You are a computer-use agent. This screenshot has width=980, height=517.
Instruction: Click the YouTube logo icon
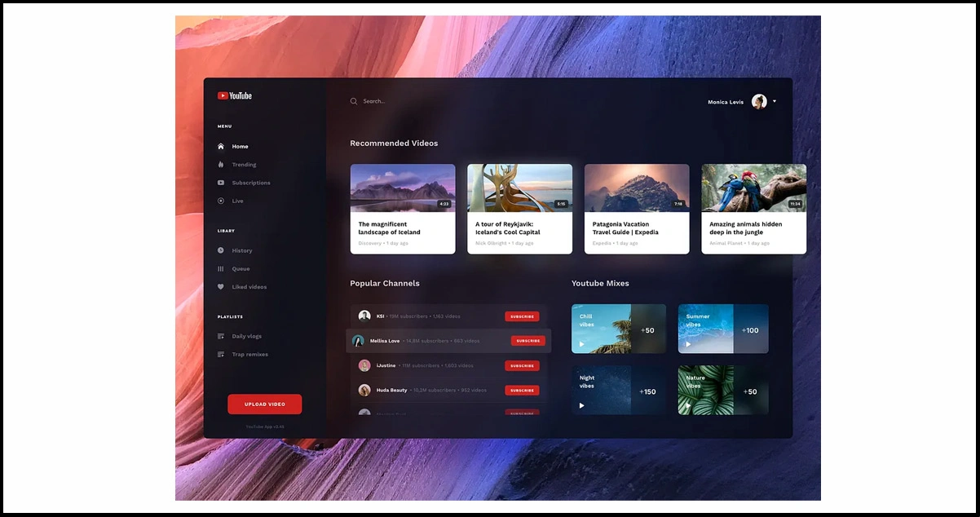pos(223,95)
